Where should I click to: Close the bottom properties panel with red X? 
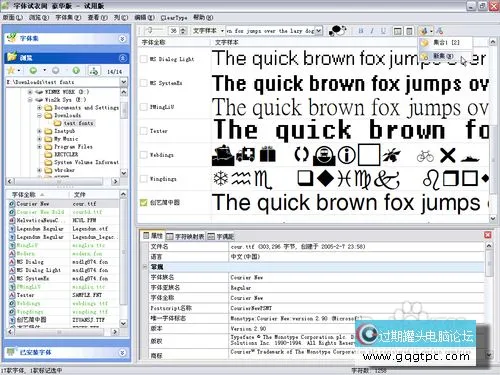(x=487, y=235)
